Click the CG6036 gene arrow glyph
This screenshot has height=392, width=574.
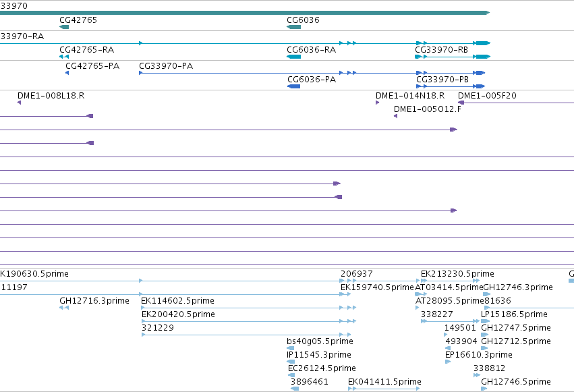[293, 27]
